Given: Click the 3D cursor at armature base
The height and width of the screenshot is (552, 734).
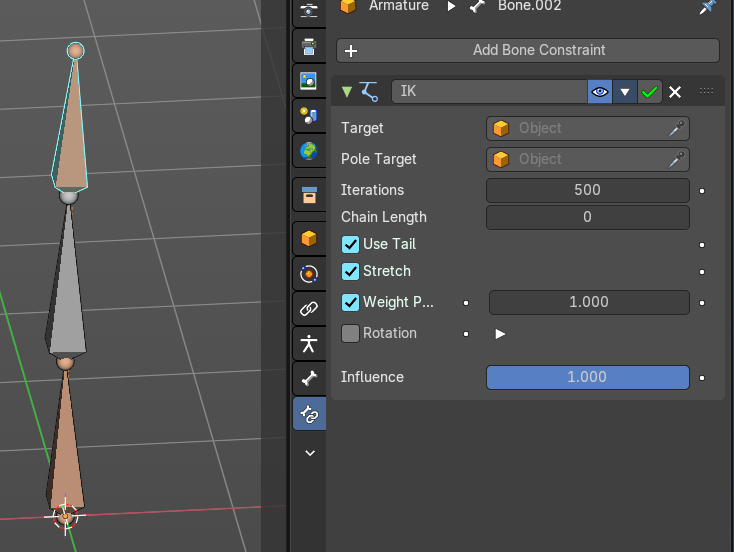Looking at the screenshot, I should tap(65, 516).
